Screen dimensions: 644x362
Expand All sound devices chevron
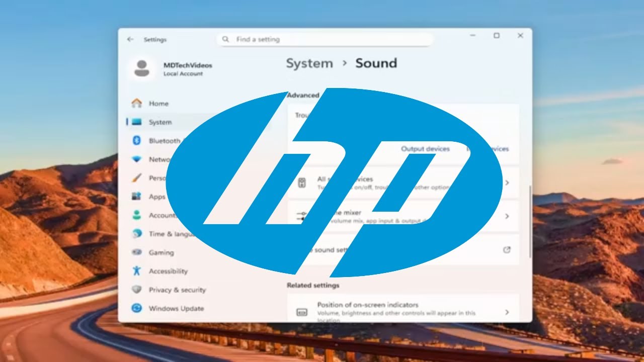pyautogui.click(x=507, y=183)
